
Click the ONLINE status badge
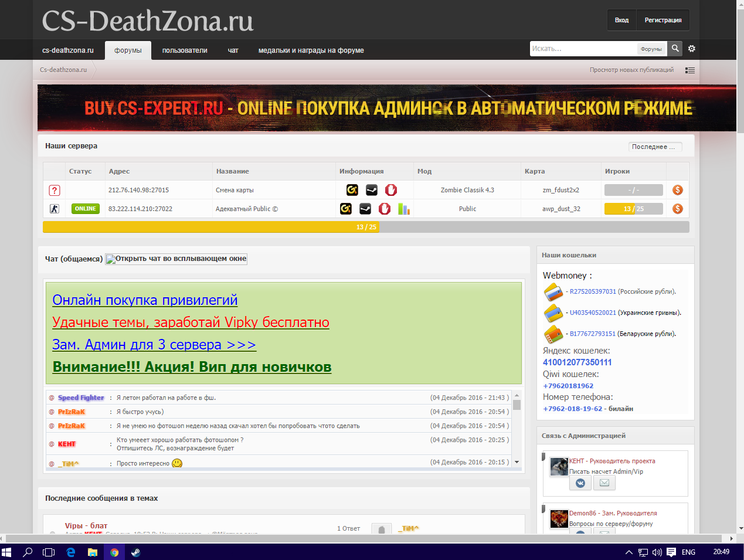(x=86, y=209)
